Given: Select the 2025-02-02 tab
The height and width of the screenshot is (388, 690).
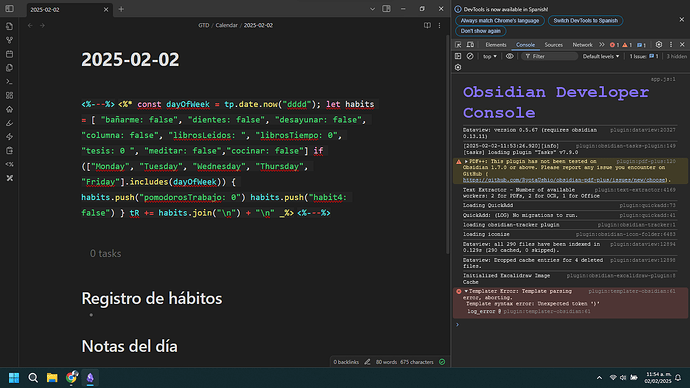Looking at the screenshot, I should tap(69, 9).
